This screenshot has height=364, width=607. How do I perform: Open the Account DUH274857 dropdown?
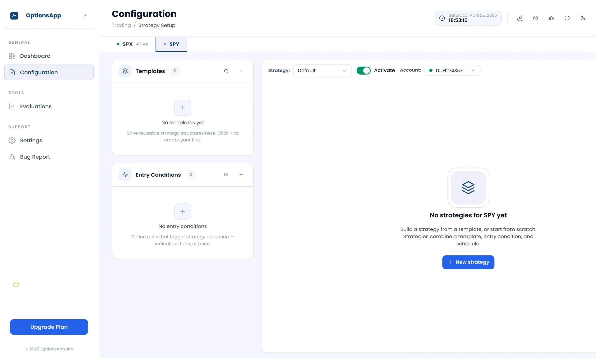[452, 71]
